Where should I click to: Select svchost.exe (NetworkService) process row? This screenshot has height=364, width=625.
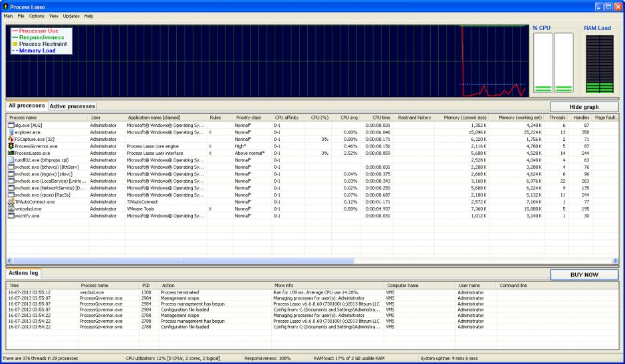[x=312, y=188]
